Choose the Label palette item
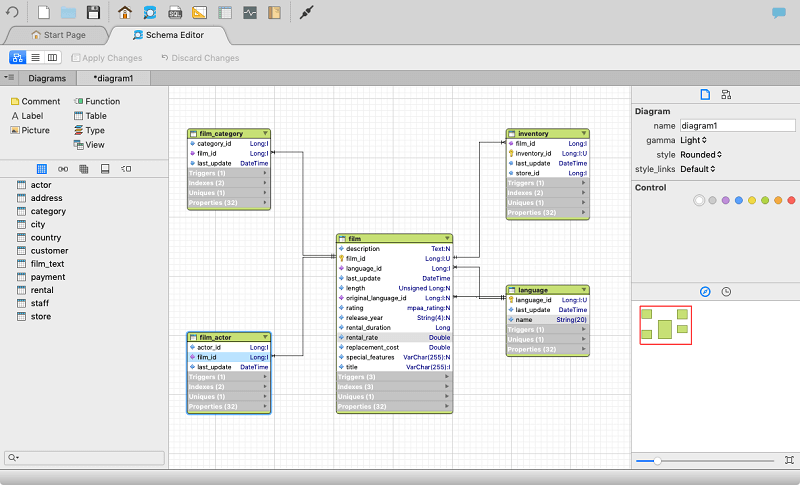The image size is (800, 485). [28, 116]
